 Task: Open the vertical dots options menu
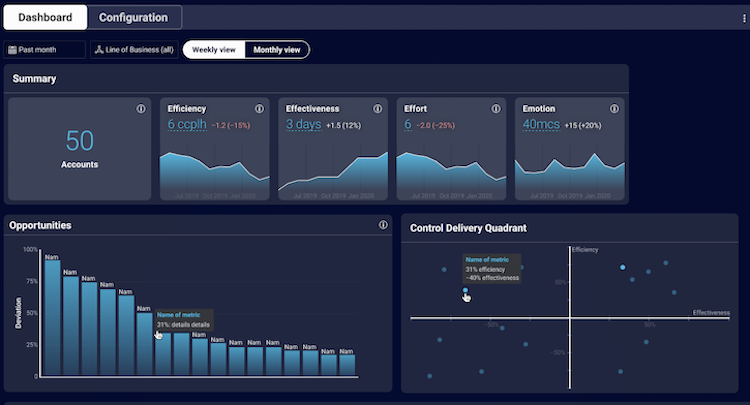coord(744,18)
